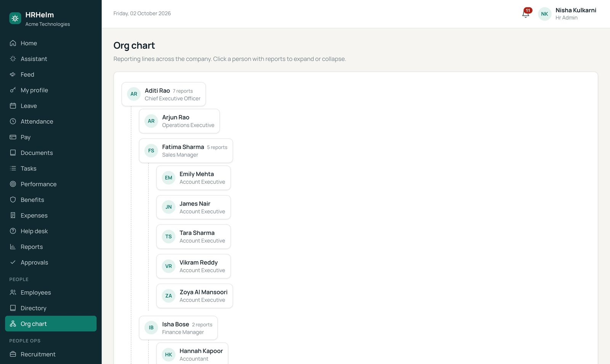The width and height of the screenshot is (610, 364).
Task: Select Emily Mehta's card
Action: point(193,178)
